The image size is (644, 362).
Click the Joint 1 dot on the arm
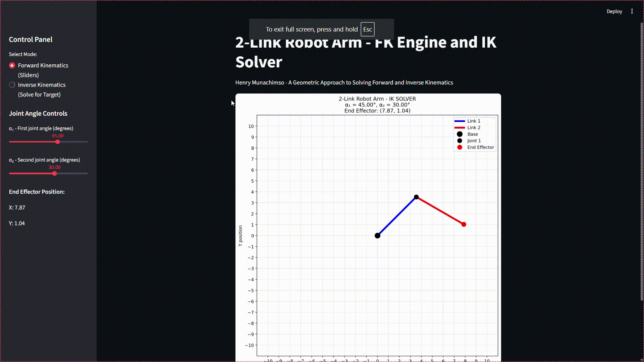[x=416, y=197]
